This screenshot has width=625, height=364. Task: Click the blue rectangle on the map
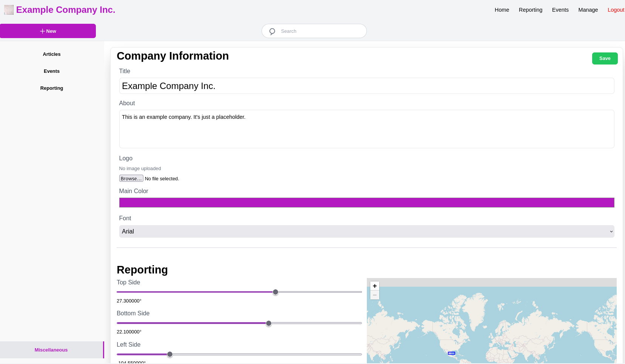pyautogui.click(x=451, y=353)
